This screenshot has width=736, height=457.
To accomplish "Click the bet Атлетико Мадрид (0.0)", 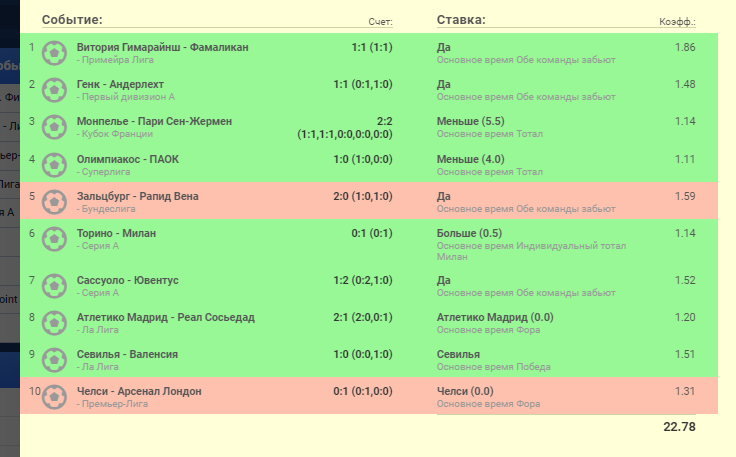I will 495,318.
